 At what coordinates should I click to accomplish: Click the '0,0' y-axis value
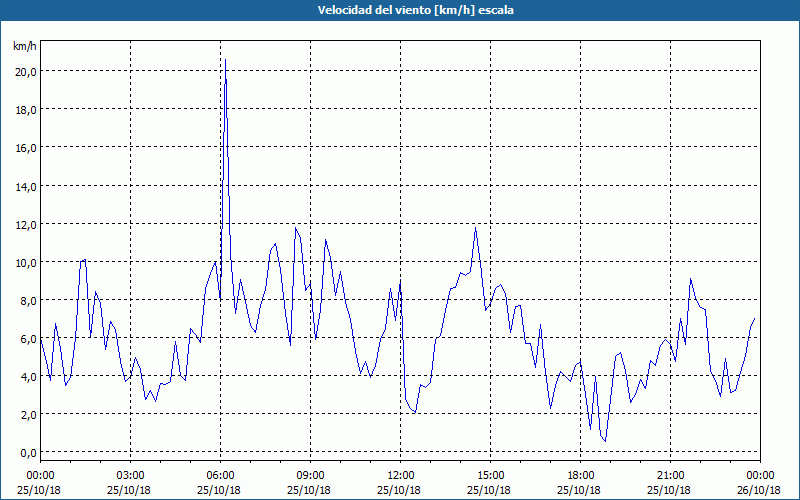point(28,453)
